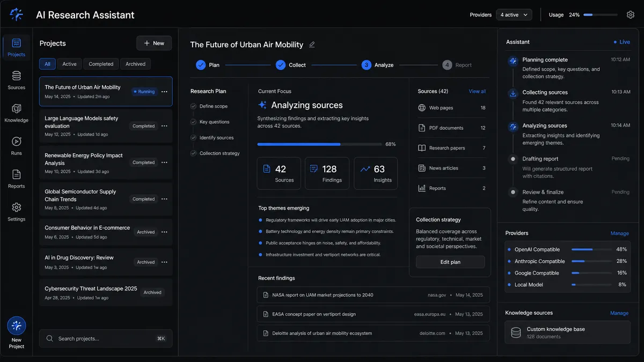Go to the Analyze step 3
644x362 pixels.
[377, 65]
